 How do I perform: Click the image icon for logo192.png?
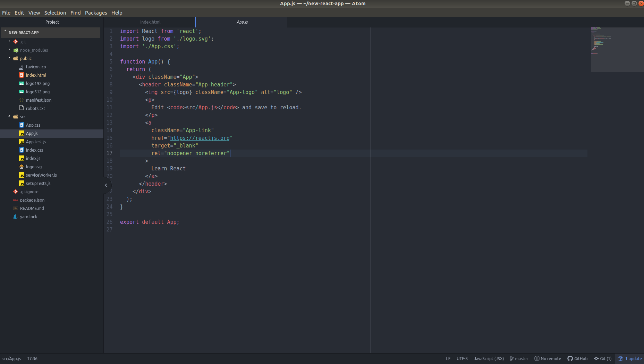[x=21, y=83]
